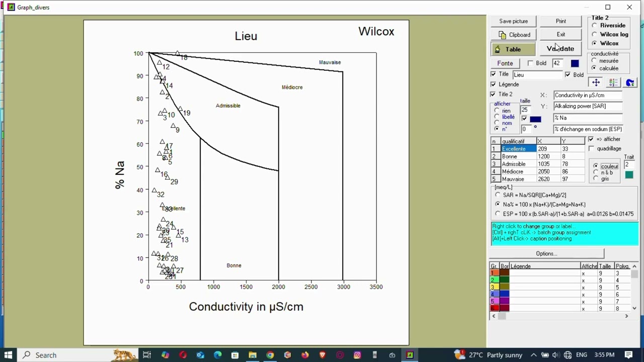Select the 'n°' display option

point(497,129)
